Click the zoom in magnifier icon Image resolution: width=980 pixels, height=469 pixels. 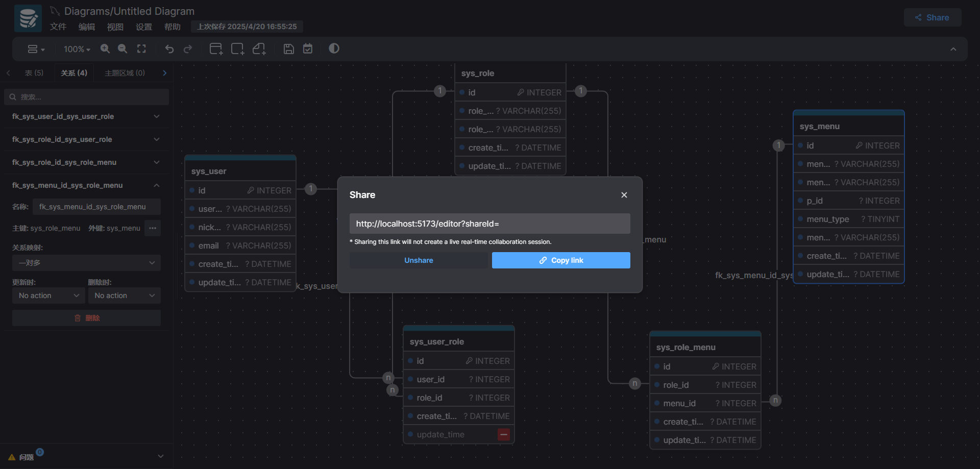point(105,49)
